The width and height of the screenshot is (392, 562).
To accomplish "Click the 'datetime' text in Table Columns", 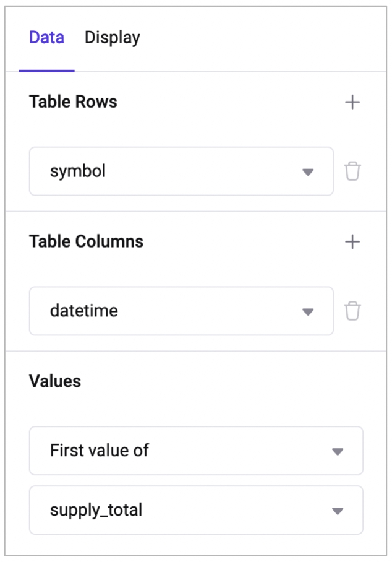I will coord(84,311).
